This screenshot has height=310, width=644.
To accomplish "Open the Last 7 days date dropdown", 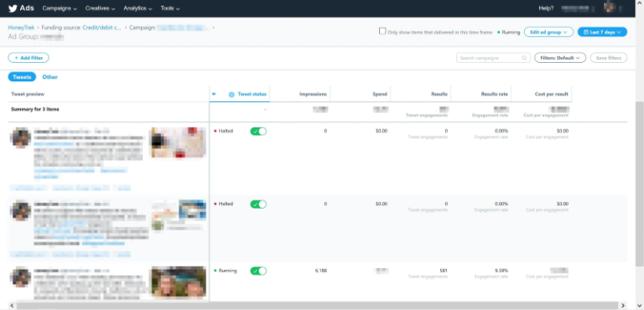I will pyautogui.click(x=602, y=32).
